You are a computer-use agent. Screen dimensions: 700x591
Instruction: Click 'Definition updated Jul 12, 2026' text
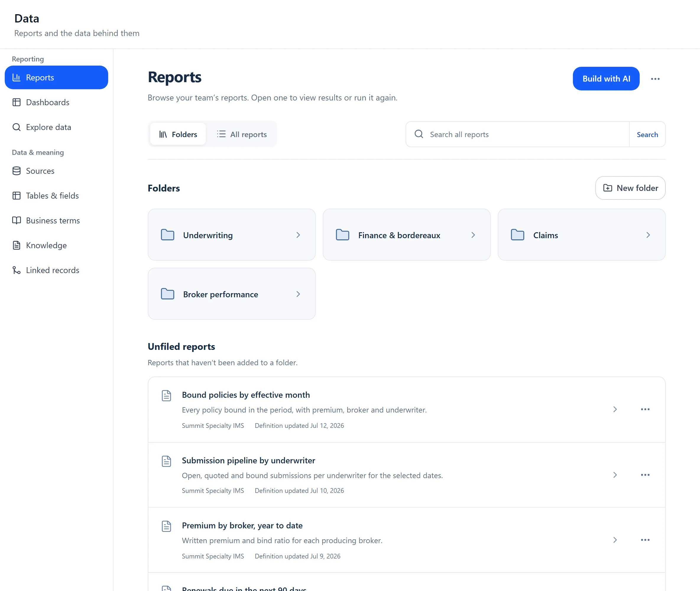coord(299,426)
